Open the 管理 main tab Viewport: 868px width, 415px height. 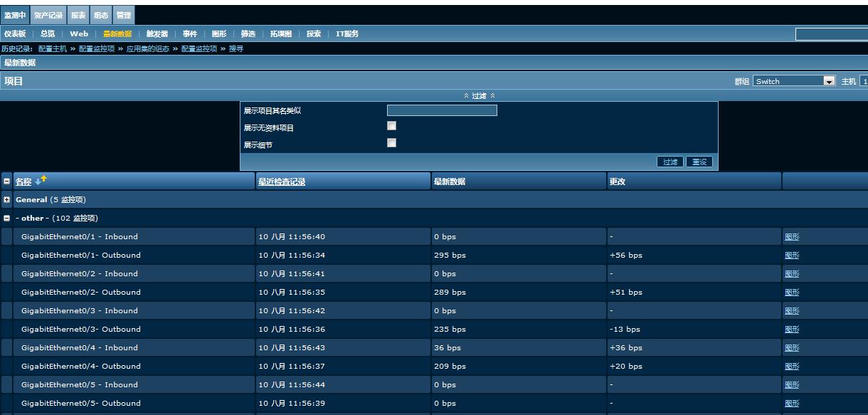click(x=124, y=15)
